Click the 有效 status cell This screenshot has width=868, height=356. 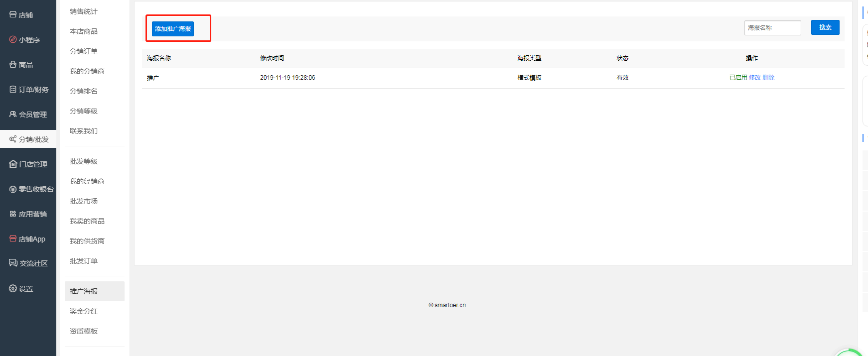click(x=622, y=78)
